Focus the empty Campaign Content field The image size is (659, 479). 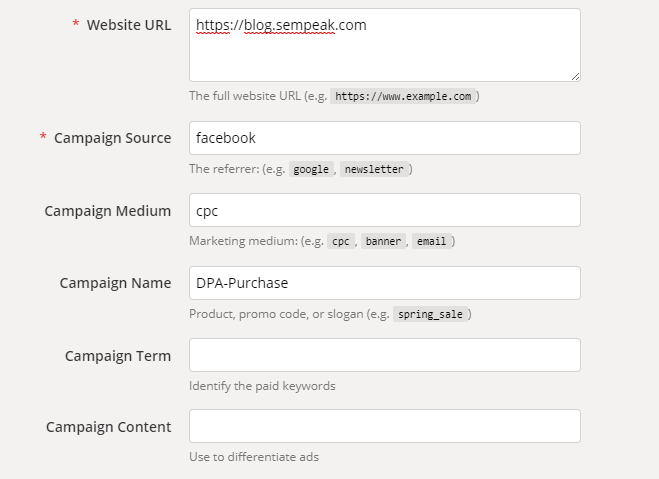(x=384, y=426)
